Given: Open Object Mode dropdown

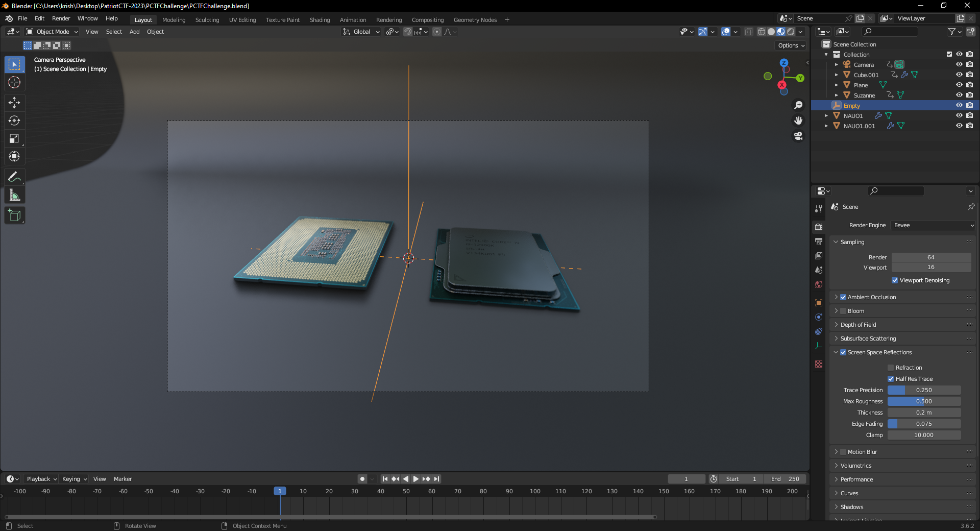Looking at the screenshot, I should [x=52, y=32].
